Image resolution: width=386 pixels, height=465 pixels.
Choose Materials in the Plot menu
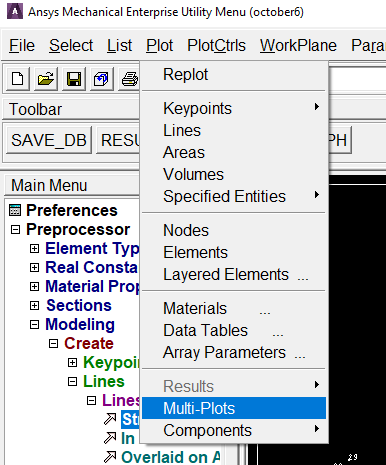pos(233,308)
